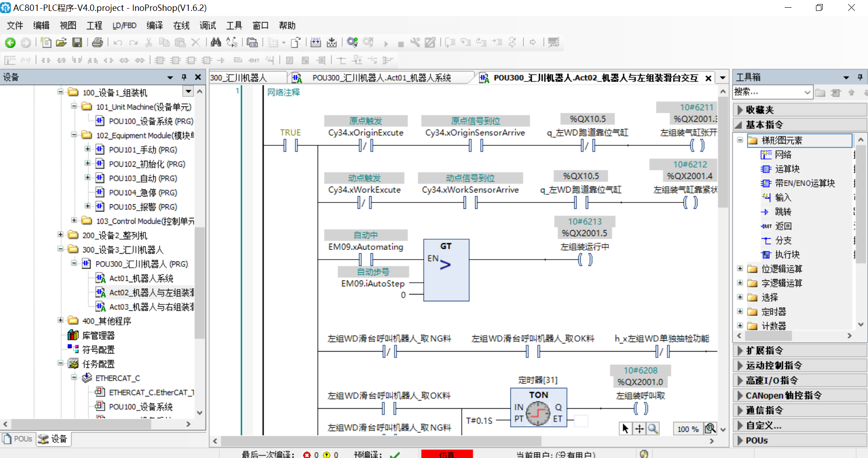Screen dimensions: 868x458
Task: Click the download-to-device build icon
Action: pos(332,43)
